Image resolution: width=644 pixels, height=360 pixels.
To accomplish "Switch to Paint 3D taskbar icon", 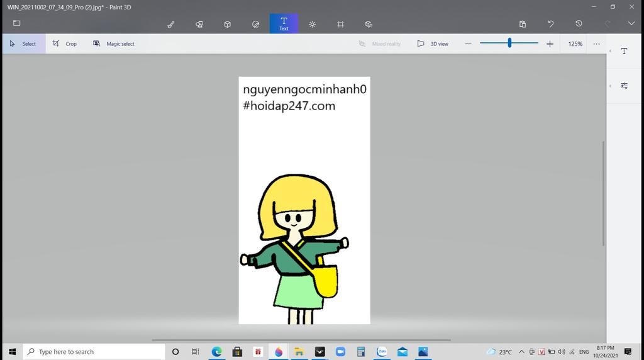I will coord(279,352).
